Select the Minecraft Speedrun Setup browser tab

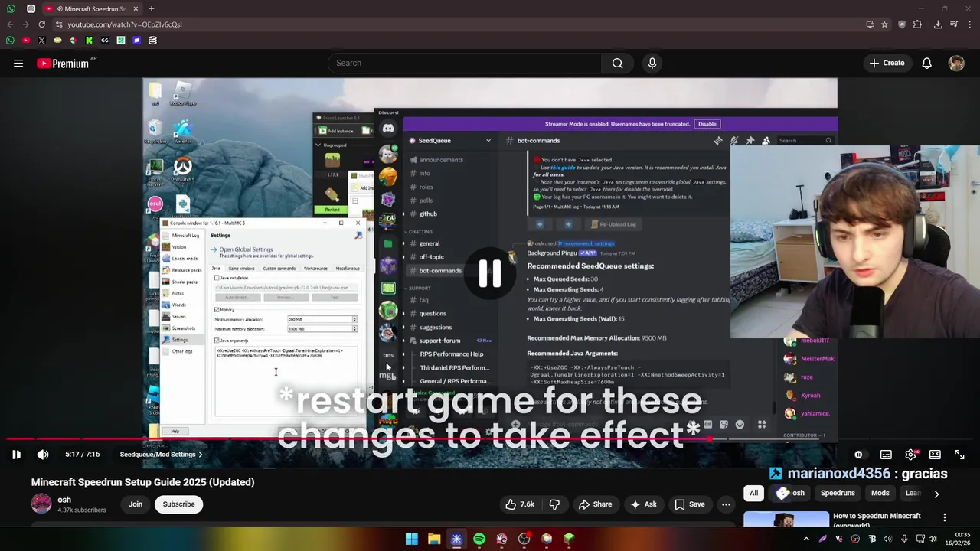(x=91, y=8)
